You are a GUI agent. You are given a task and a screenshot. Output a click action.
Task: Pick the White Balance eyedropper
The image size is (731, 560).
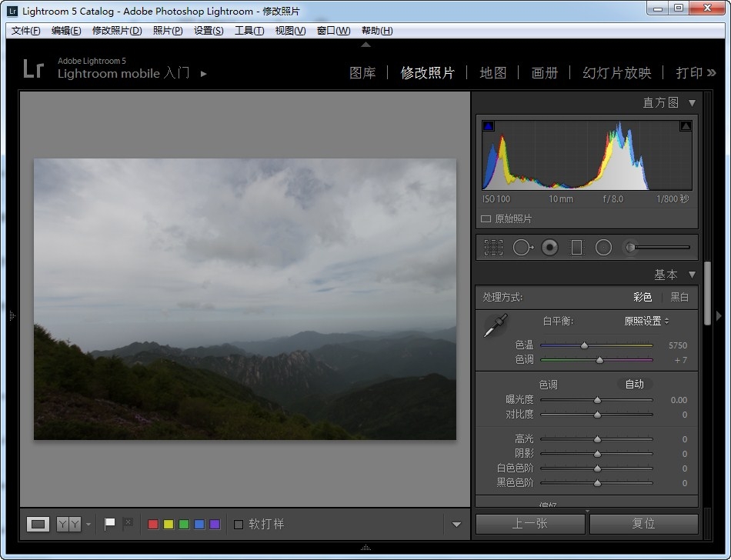pyautogui.click(x=495, y=325)
